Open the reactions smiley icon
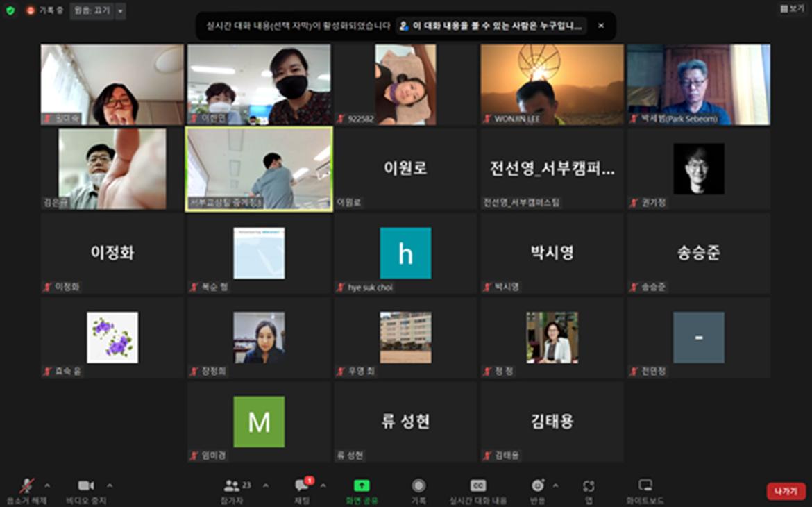The width and height of the screenshot is (812, 507). pos(537,486)
